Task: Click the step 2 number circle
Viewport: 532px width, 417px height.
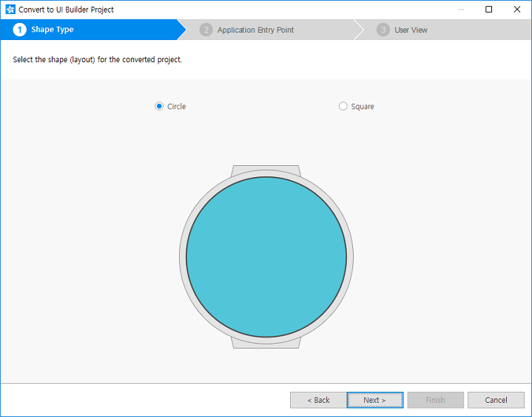Action: pos(206,30)
